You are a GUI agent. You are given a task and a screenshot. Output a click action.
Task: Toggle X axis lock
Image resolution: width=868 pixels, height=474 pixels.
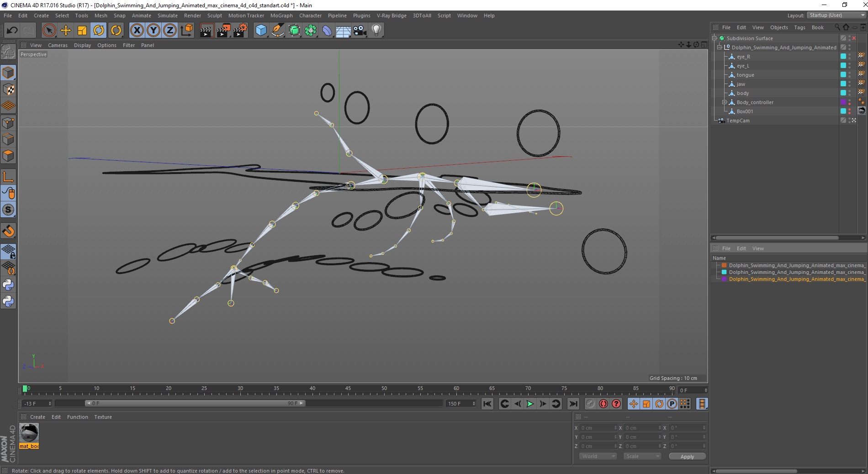[x=137, y=30]
